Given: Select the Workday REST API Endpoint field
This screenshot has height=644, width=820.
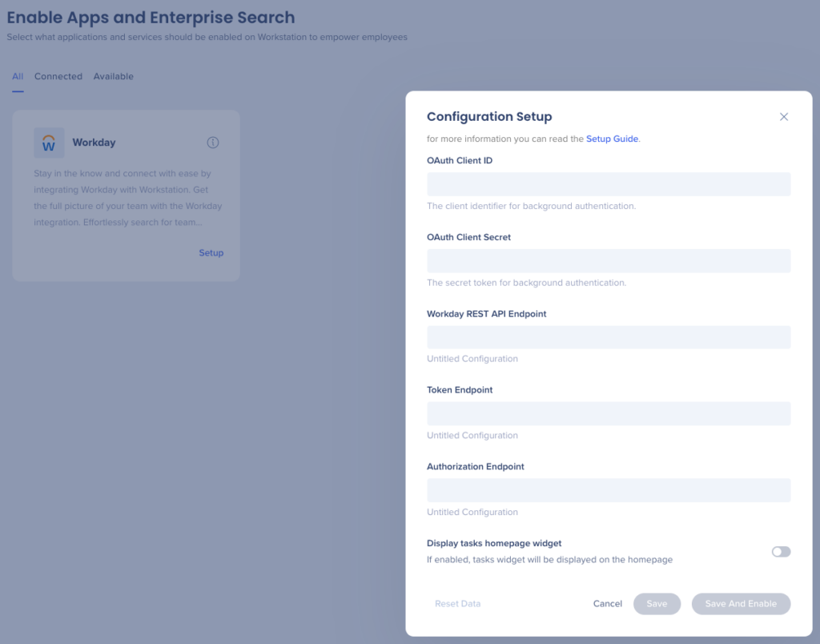Looking at the screenshot, I should [x=609, y=337].
